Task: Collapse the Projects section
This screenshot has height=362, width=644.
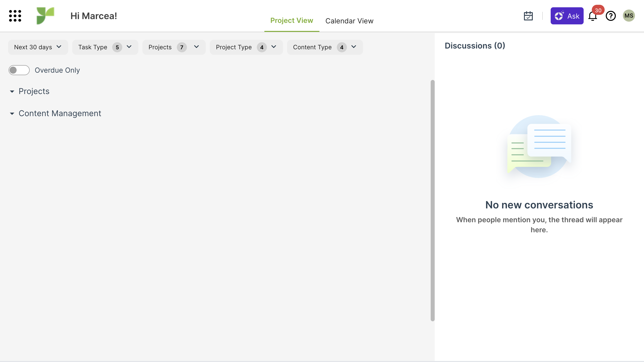Action: coord(12,92)
